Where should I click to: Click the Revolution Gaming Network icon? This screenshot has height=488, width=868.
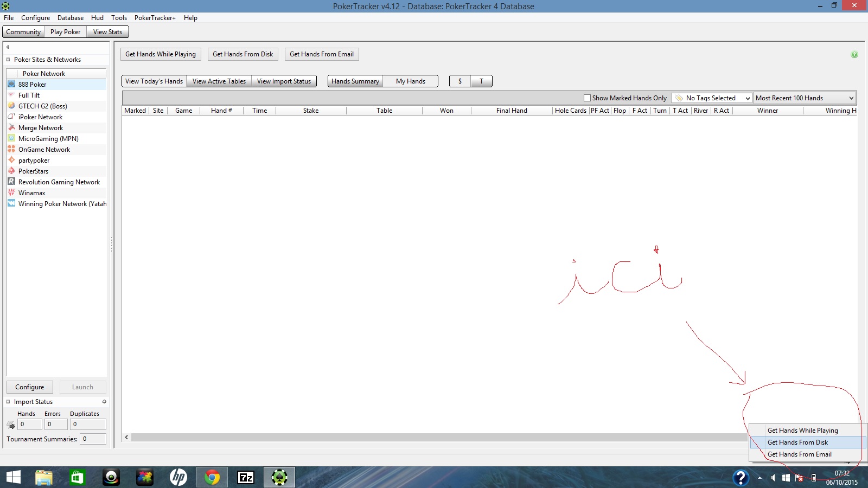pos(11,182)
